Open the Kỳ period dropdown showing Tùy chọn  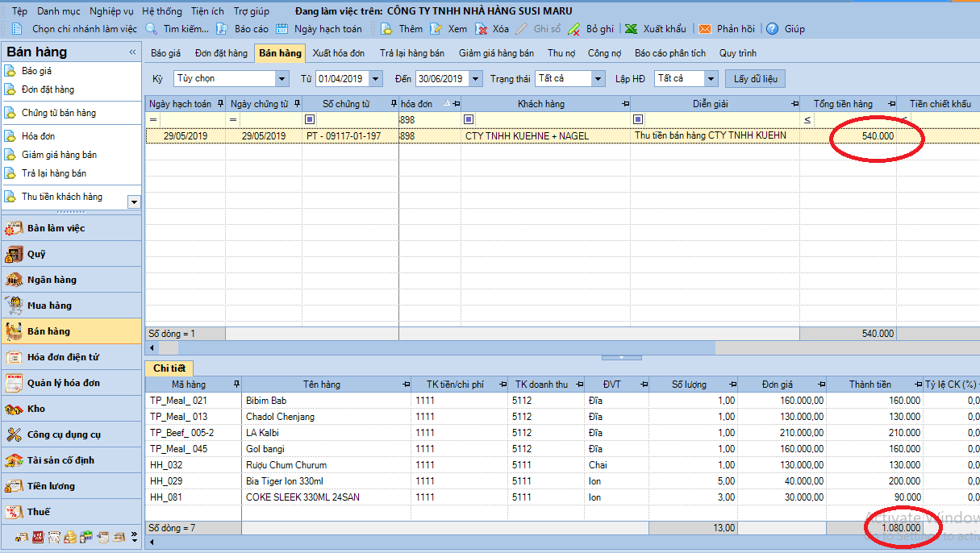coord(281,79)
